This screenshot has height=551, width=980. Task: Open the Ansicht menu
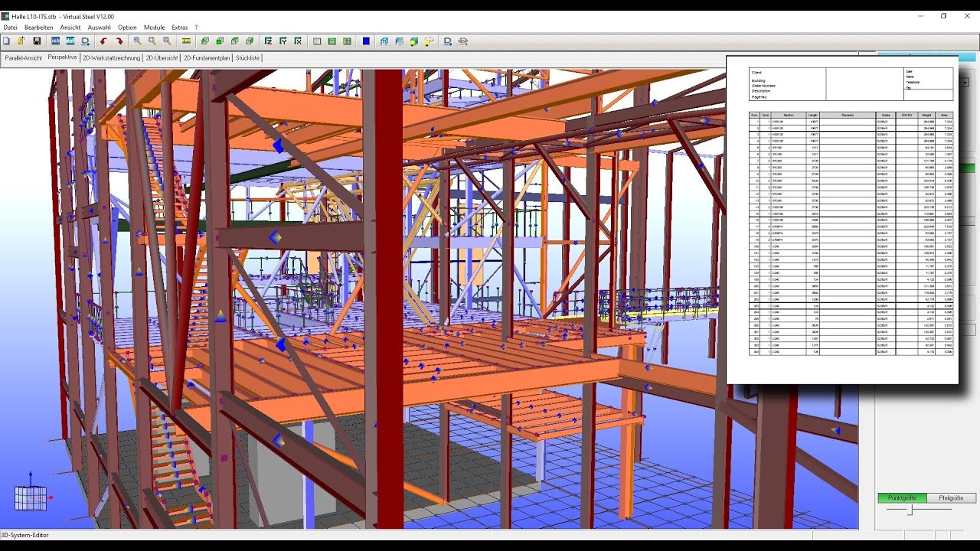[x=70, y=28]
